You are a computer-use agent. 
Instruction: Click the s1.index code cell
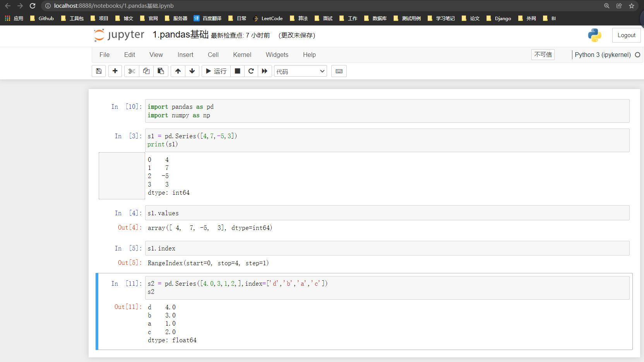(387, 248)
